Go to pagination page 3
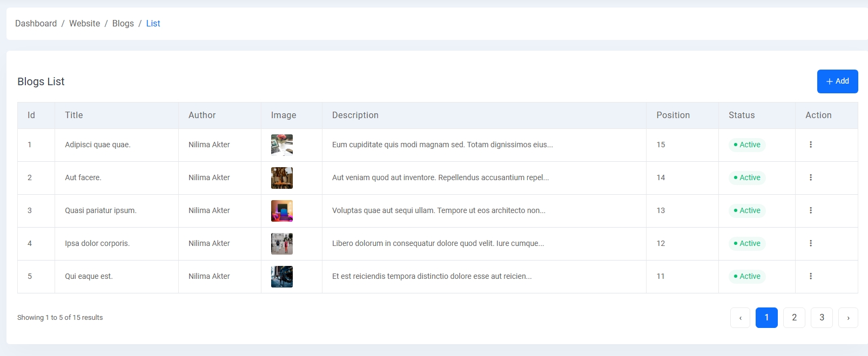This screenshot has width=868, height=356. [x=822, y=318]
